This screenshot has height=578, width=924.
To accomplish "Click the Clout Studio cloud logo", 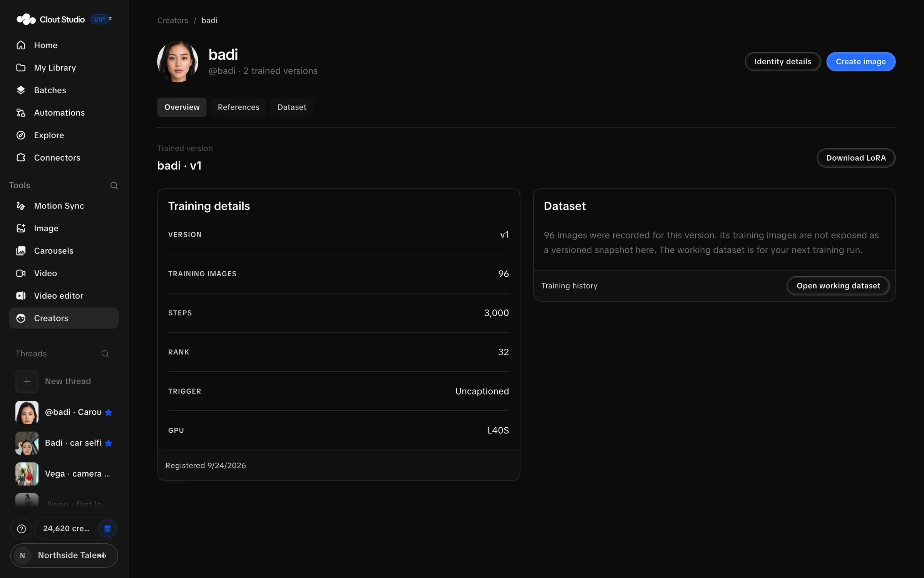I will point(26,19).
